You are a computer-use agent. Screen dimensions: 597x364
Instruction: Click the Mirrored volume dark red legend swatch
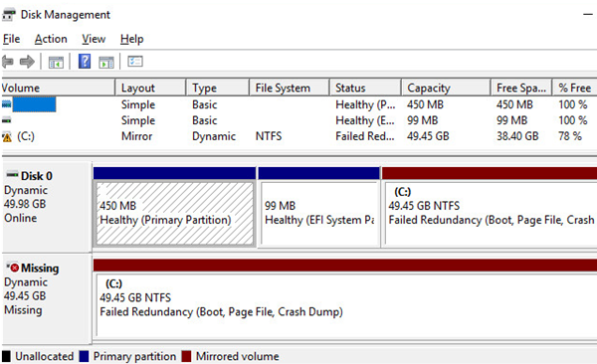[x=186, y=356]
